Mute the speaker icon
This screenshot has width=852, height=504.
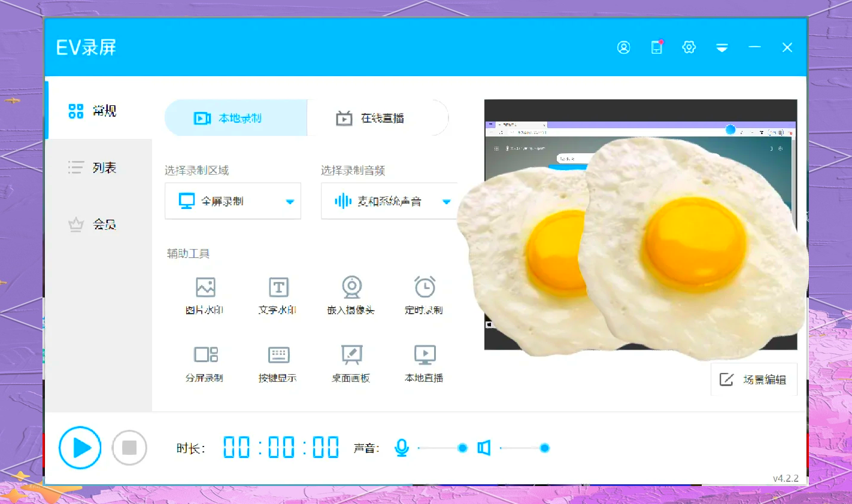tap(484, 448)
